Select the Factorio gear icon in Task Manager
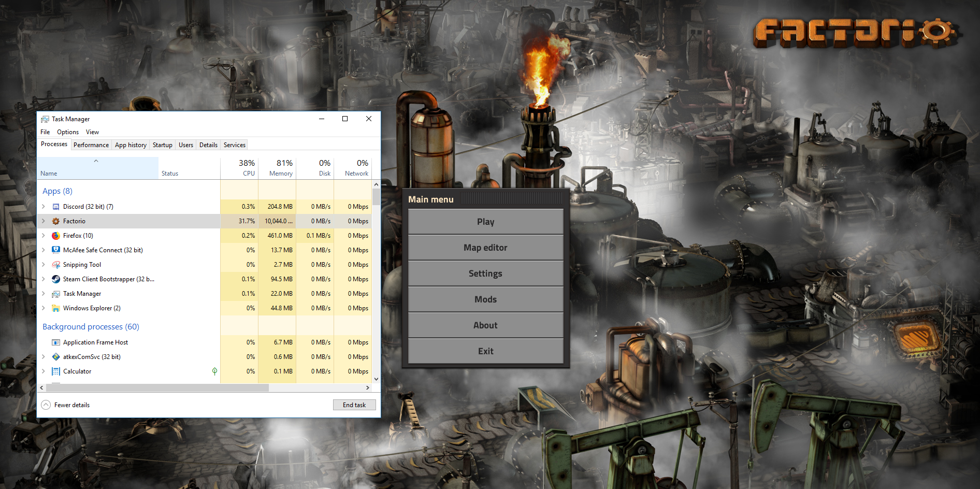The width and height of the screenshot is (980, 489). tap(56, 221)
